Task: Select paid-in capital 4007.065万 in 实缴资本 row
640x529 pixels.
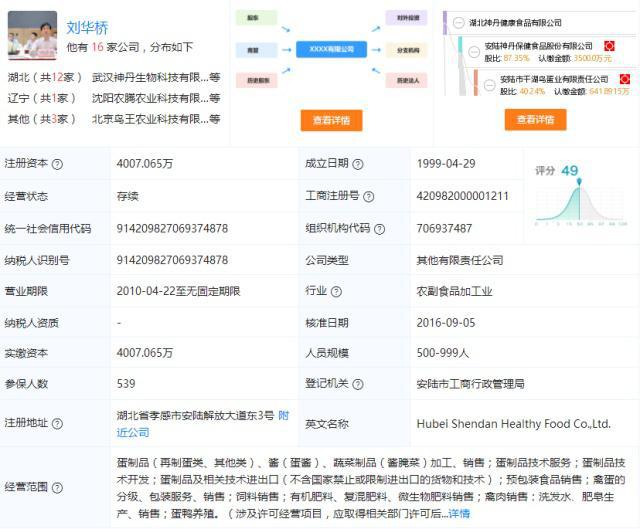Action: coord(145,353)
